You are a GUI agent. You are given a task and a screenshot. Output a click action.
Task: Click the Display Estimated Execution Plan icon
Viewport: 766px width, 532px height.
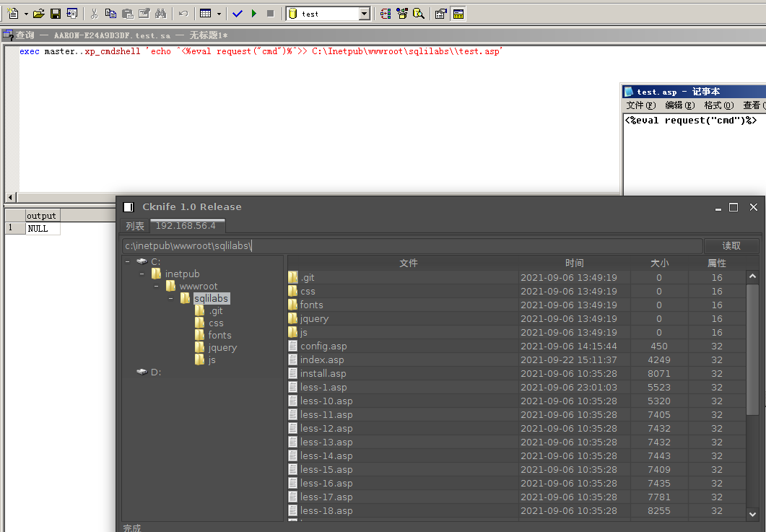click(x=386, y=14)
